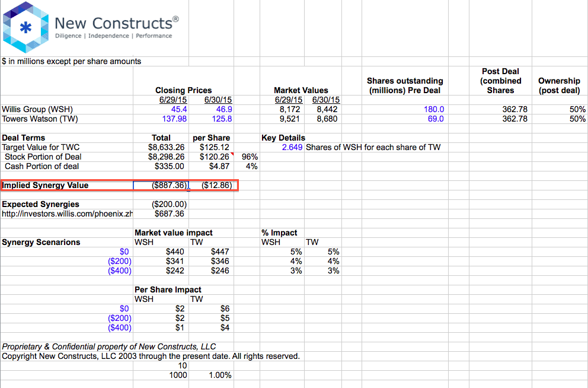The width and height of the screenshot is (588, 388).
Task: Select the Per Share Impact header
Action: pyautogui.click(x=168, y=290)
